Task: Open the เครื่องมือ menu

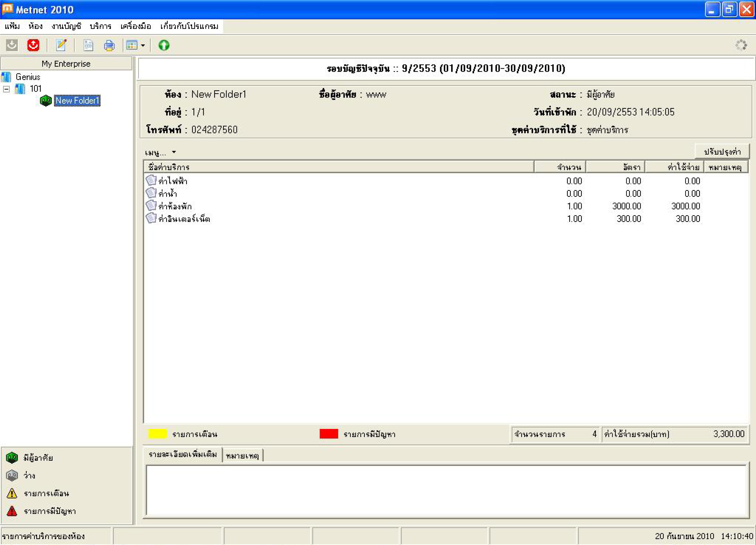Action: 136,26
